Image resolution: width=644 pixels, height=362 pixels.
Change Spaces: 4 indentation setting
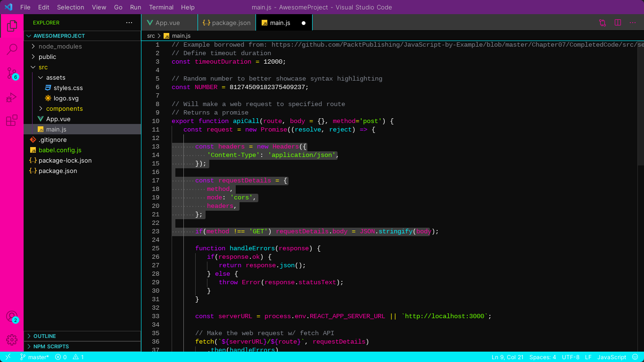[x=543, y=357]
